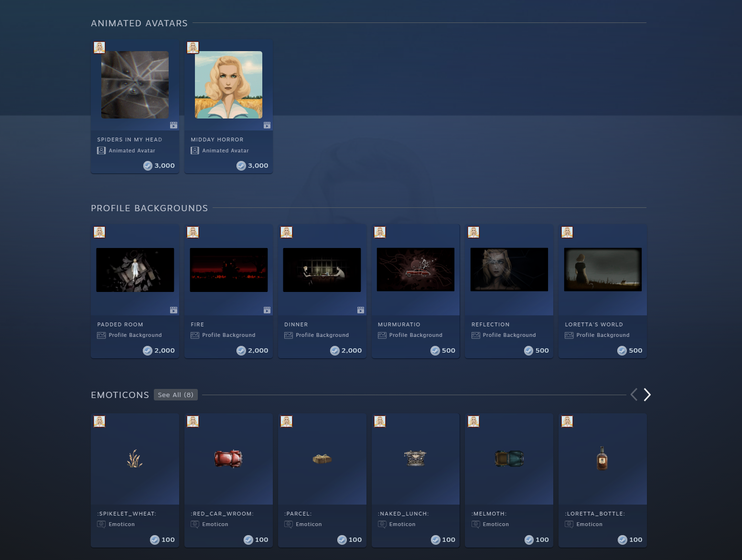Select the Loretta bottle emoticon image
Screen dimensions: 742x560
tap(602, 458)
